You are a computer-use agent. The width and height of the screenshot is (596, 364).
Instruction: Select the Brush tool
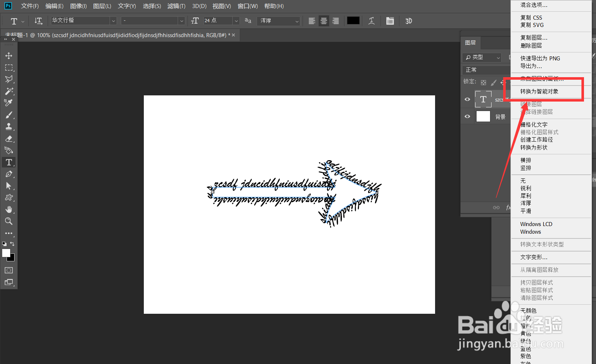(9, 115)
